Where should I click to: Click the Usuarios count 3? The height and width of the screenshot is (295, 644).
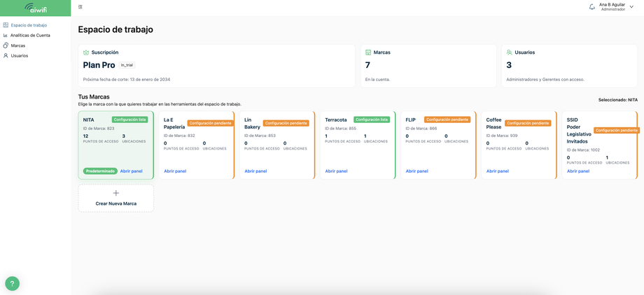(x=509, y=65)
